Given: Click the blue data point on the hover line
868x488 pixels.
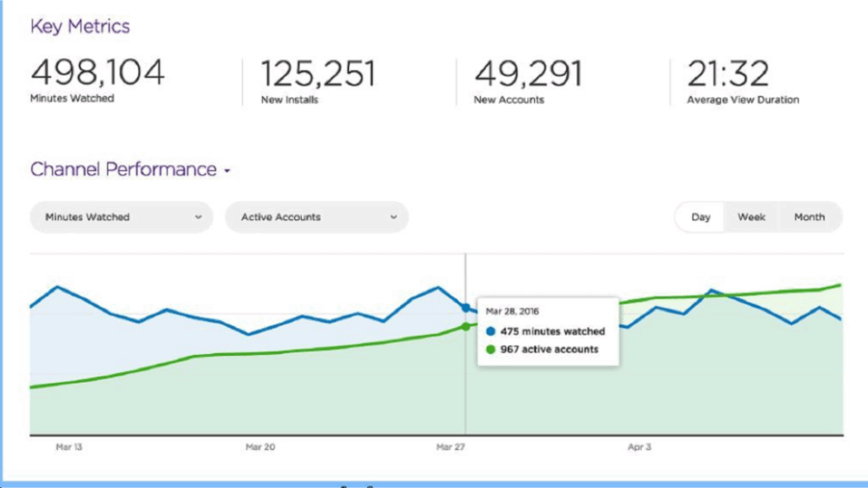Looking at the screenshot, I should click(465, 307).
